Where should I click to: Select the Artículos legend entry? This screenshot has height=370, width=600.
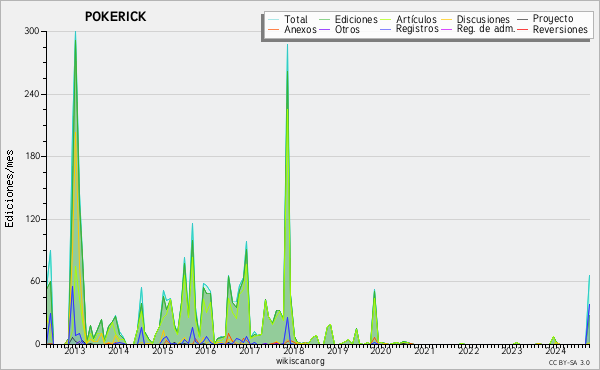pos(408,19)
